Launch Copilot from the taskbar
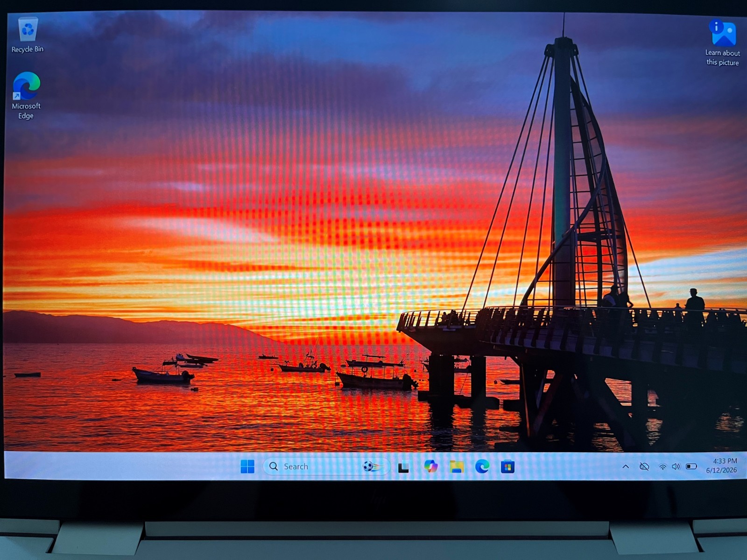 (x=430, y=466)
